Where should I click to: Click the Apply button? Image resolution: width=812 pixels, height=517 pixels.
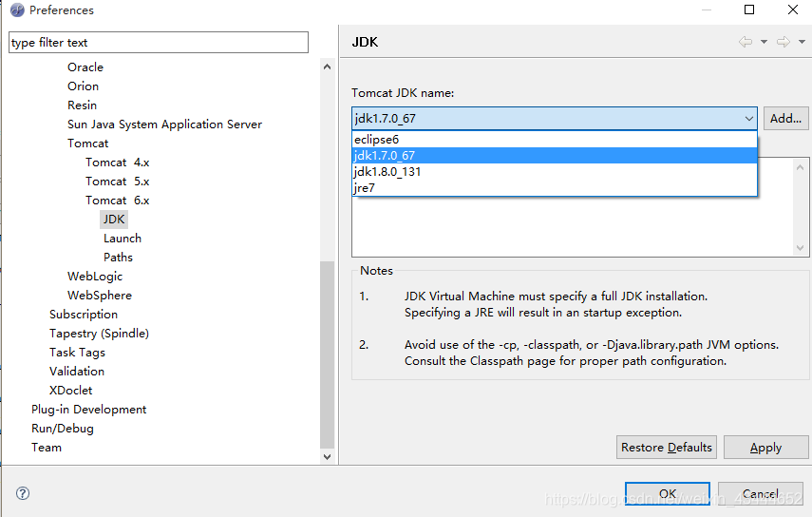coord(765,447)
